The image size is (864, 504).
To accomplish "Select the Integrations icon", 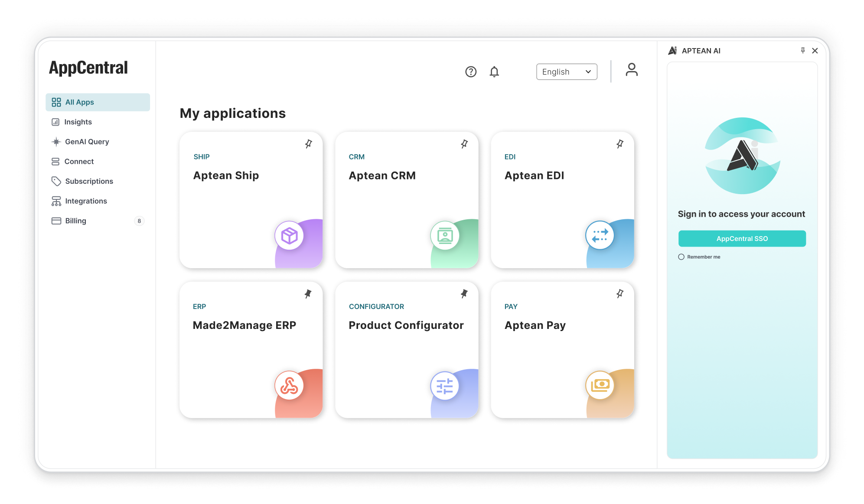I will [x=56, y=201].
